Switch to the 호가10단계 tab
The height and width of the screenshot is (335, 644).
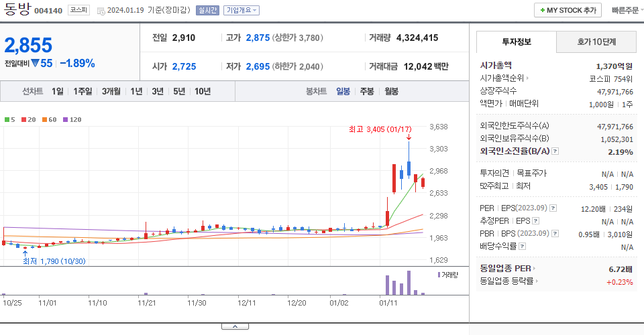click(596, 42)
